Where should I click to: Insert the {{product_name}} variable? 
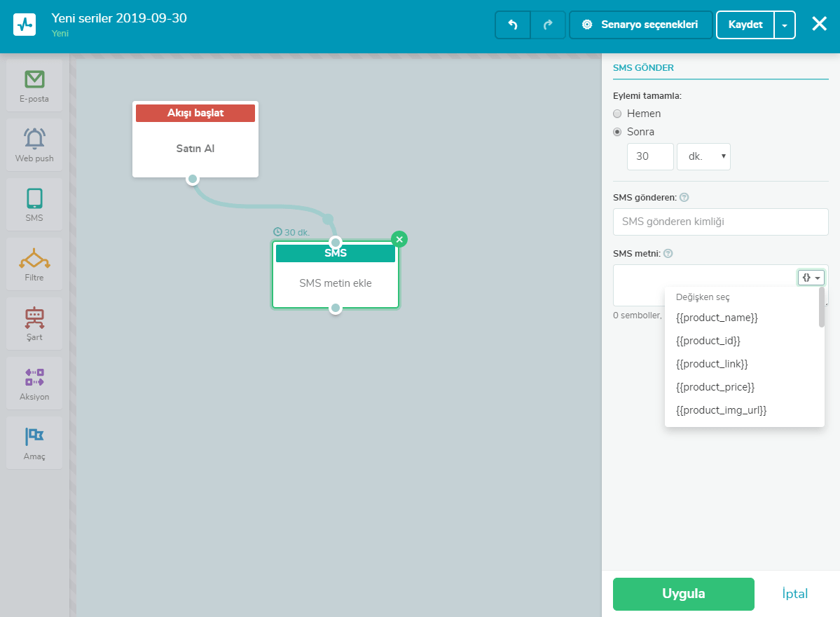tap(717, 318)
